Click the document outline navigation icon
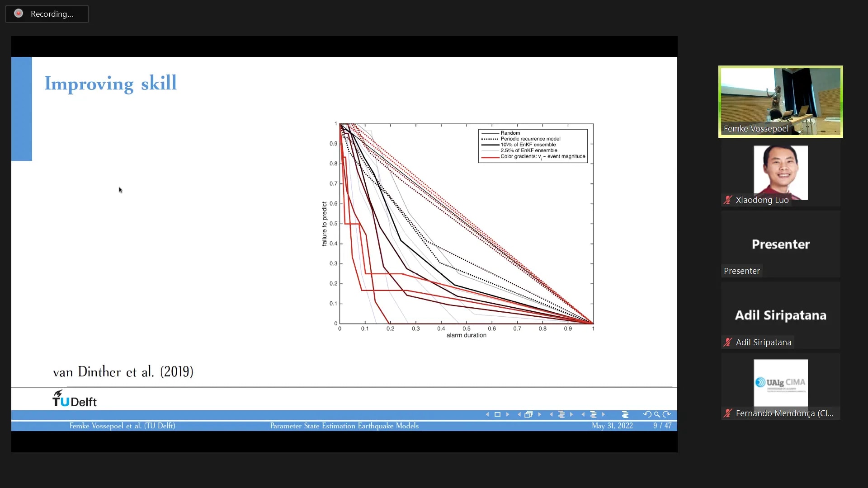Viewport: 868px width, 488px height. pos(625,414)
